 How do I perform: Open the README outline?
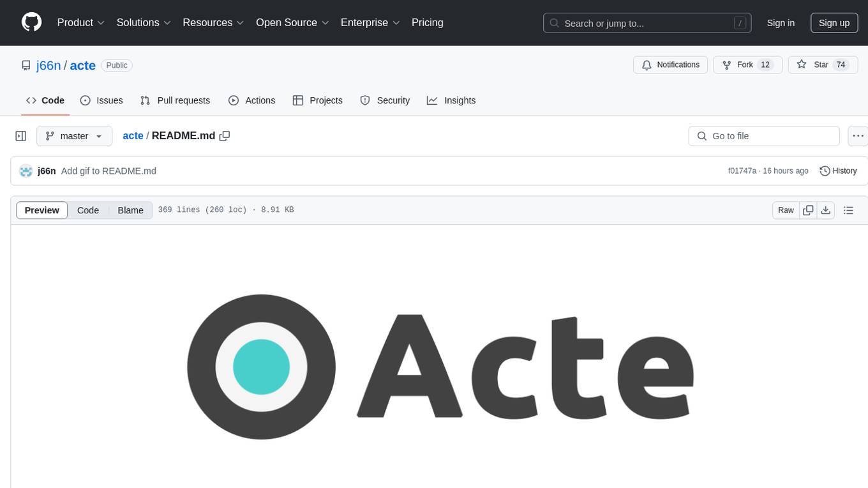[x=848, y=210]
